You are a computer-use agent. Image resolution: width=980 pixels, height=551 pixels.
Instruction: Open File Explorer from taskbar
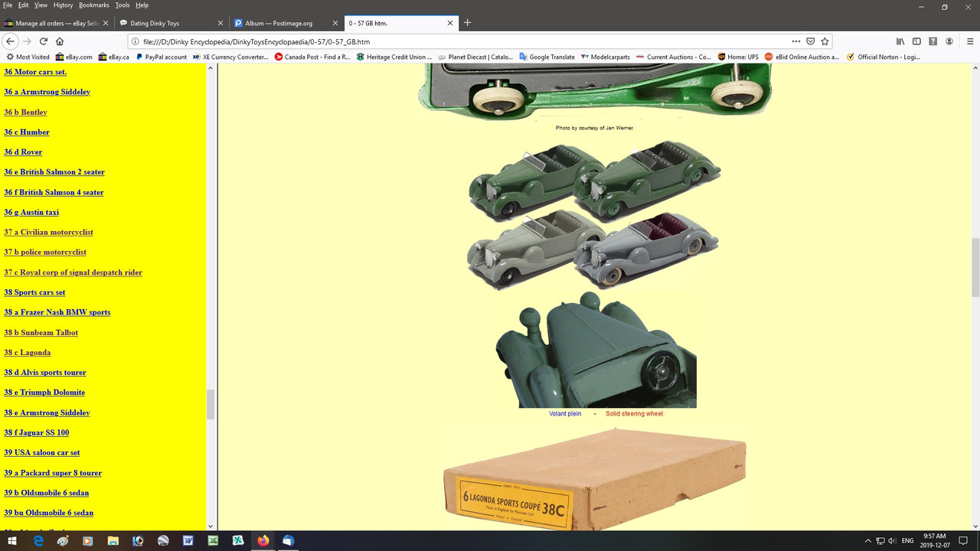point(113,540)
